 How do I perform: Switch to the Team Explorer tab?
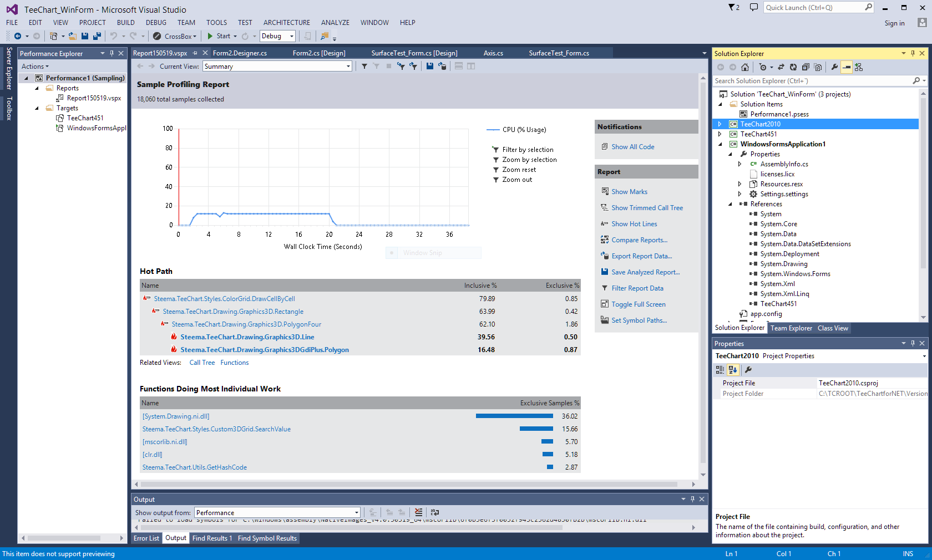pos(791,328)
